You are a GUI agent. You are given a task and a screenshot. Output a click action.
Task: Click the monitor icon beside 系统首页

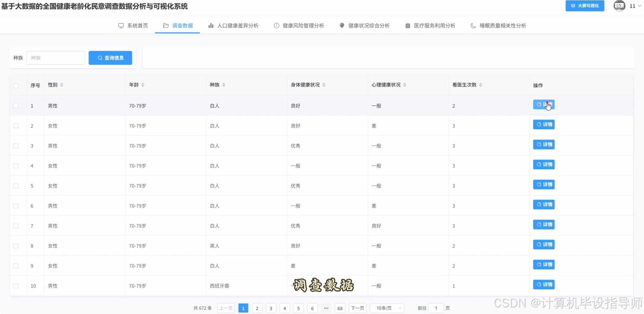pos(121,26)
